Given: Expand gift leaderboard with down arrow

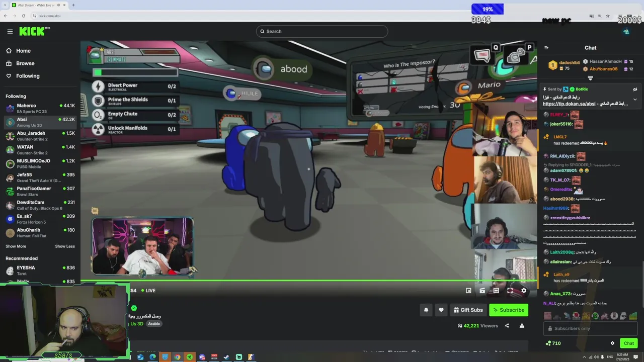Looking at the screenshot, I should [x=590, y=78].
